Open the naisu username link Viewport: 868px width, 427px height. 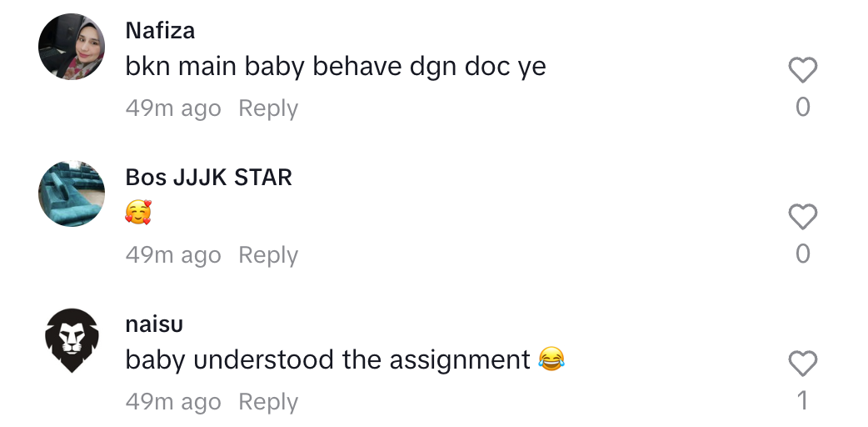(154, 324)
